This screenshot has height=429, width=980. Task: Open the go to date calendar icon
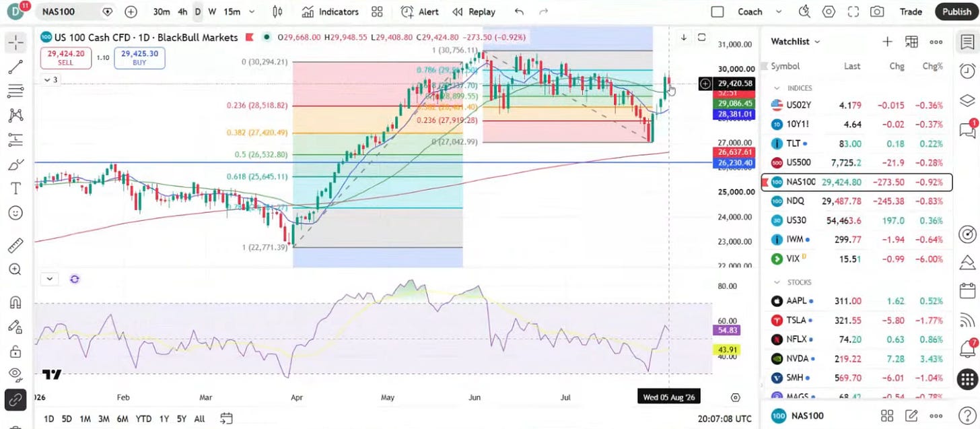226,419
